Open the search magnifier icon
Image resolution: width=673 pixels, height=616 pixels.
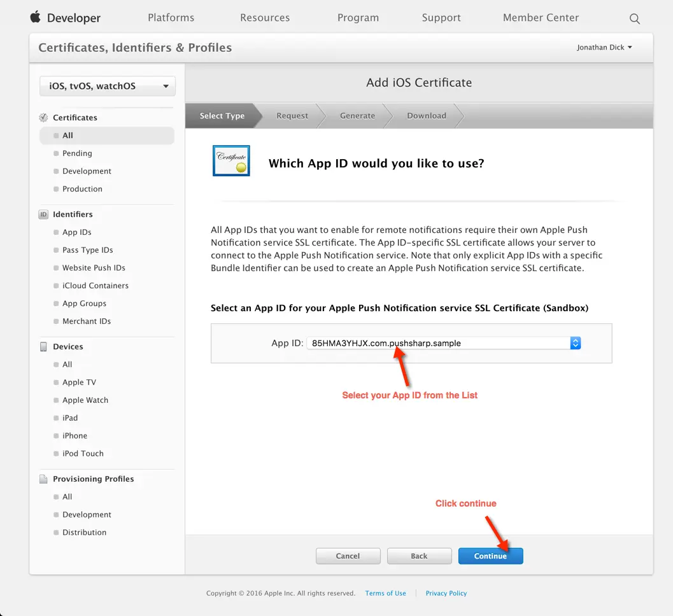pyautogui.click(x=634, y=18)
